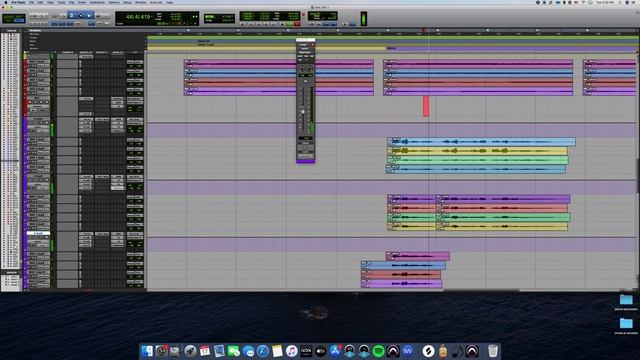
Task: Open Finder from the dock
Action: [147, 351]
